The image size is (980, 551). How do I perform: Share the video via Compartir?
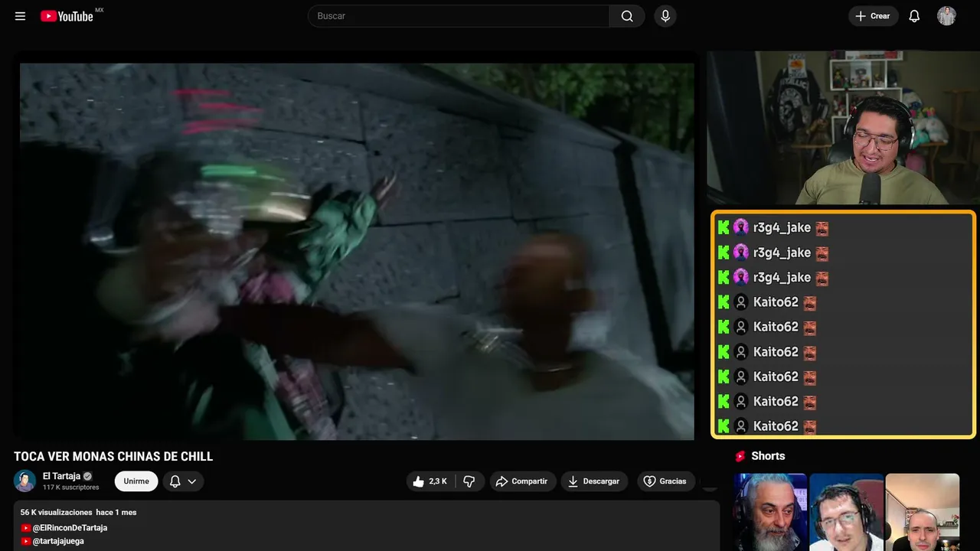tap(523, 481)
